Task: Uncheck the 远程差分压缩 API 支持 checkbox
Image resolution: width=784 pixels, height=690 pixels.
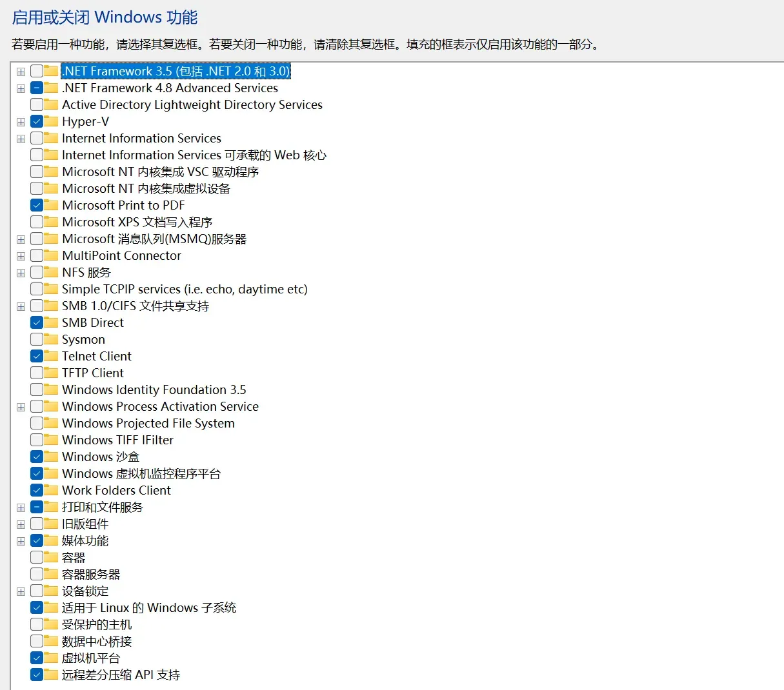Action: (37, 675)
